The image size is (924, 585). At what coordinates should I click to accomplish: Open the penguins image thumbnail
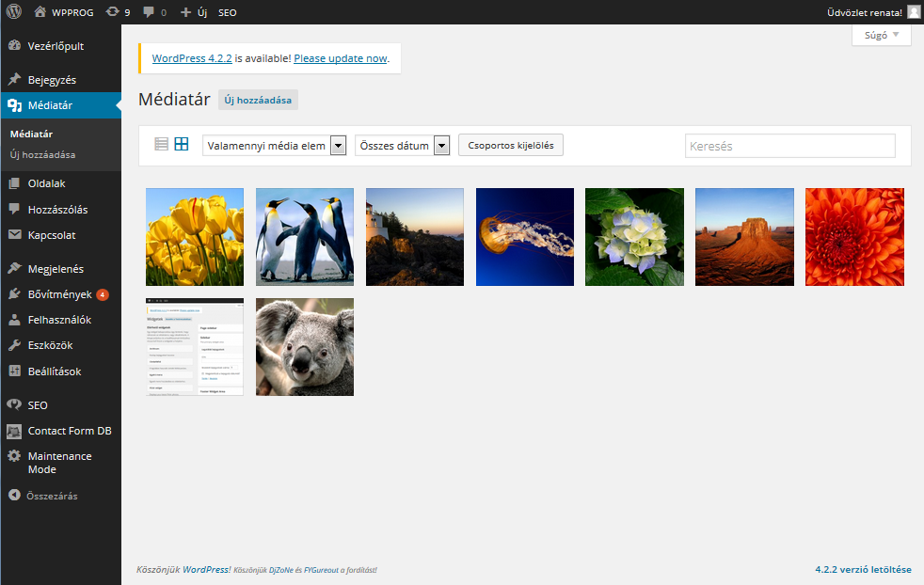pyautogui.click(x=305, y=237)
